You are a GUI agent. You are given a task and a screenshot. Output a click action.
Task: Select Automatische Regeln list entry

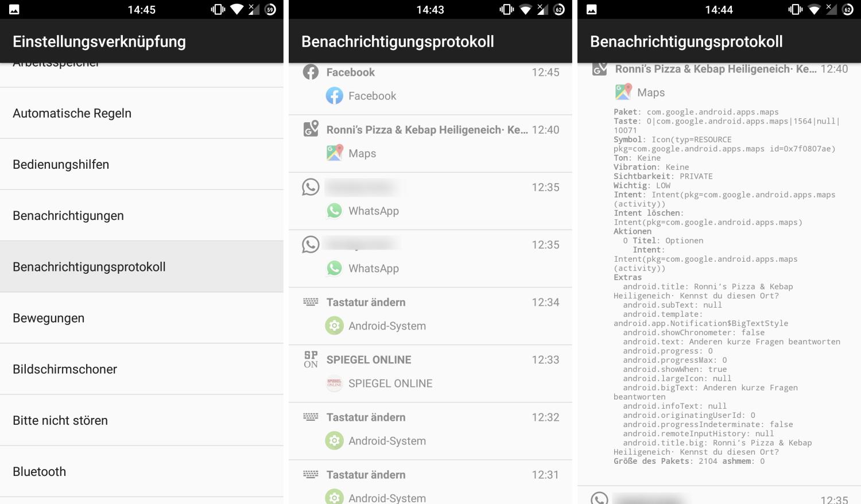(142, 113)
